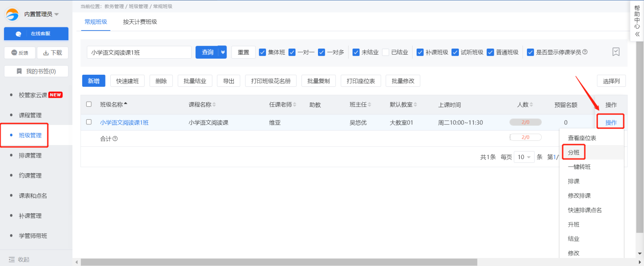The height and width of the screenshot is (266, 644).
Task: Click the 批量复制 button
Action: pyautogui.click(x=318, y=81)
